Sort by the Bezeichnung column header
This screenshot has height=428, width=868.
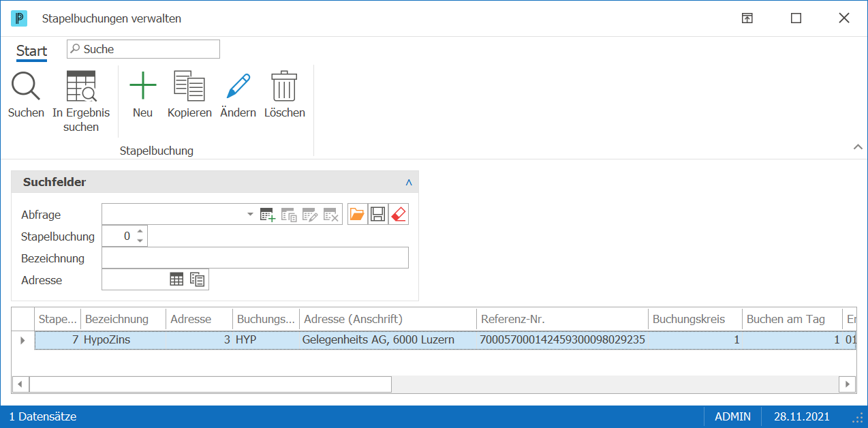(x=123, y=319)
